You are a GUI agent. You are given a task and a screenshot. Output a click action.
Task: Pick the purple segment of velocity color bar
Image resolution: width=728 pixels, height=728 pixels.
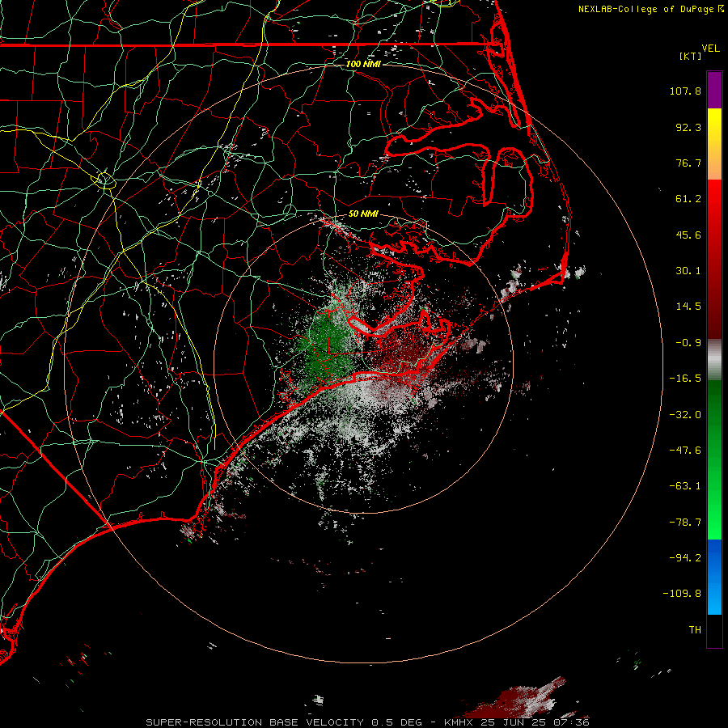(714, 90)
